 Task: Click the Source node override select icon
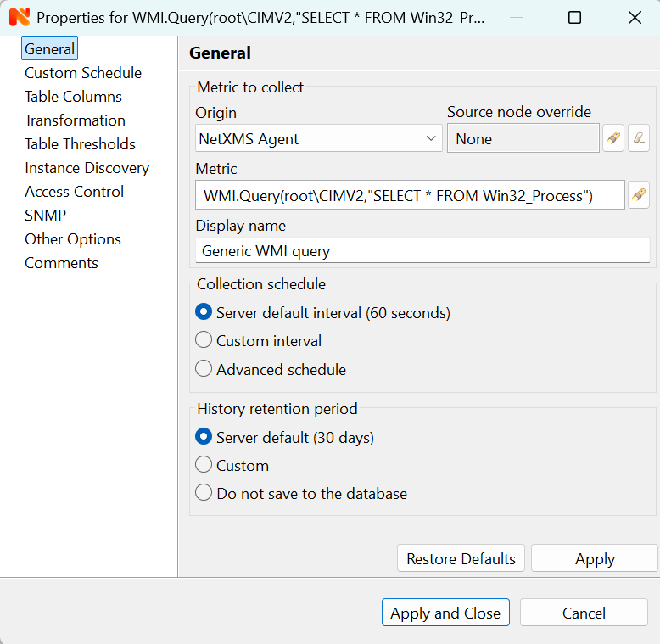click(613, 138)
